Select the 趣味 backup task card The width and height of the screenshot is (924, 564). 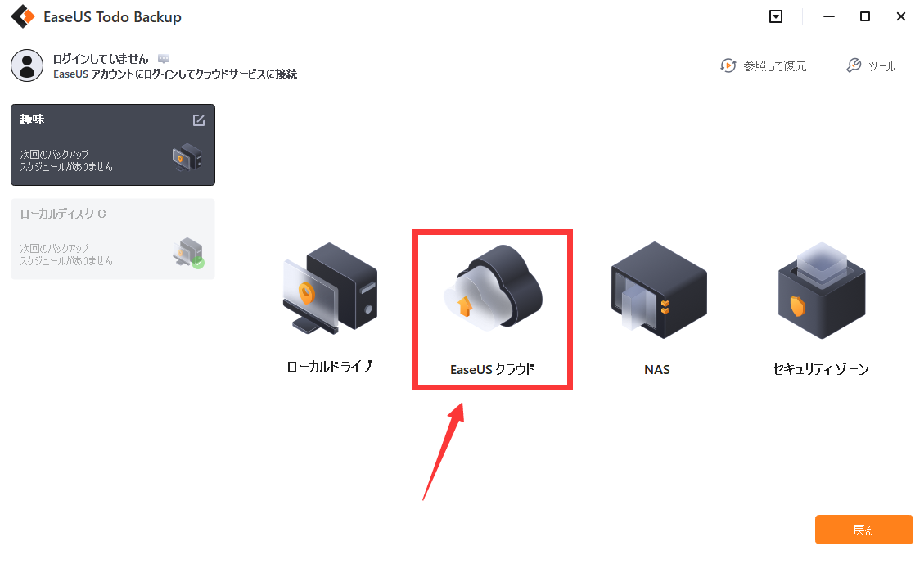113,145
